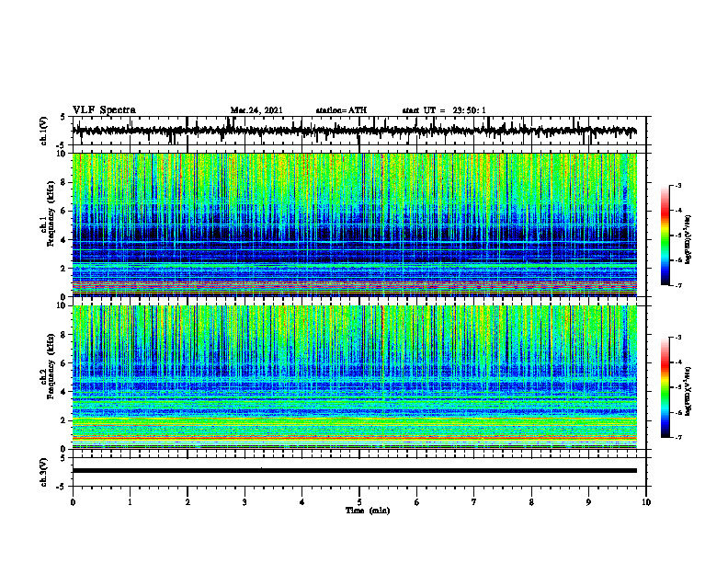Click time axis tick label '8'
Viewport: 728px width, 563px height.
pyautogui.click(x=531, y=502)
